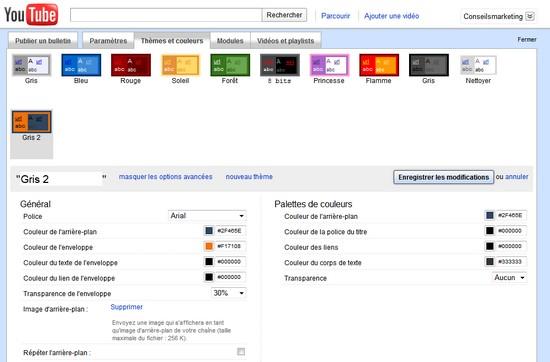Click masquer les options avancées link
Viewport: 550px width, 362px height.
click(x=166, y=177)
